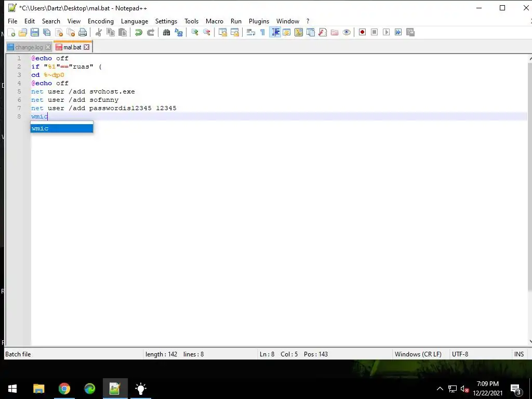
Task: Zoom in using the toolbar magnifier
Action: [195, 32]
